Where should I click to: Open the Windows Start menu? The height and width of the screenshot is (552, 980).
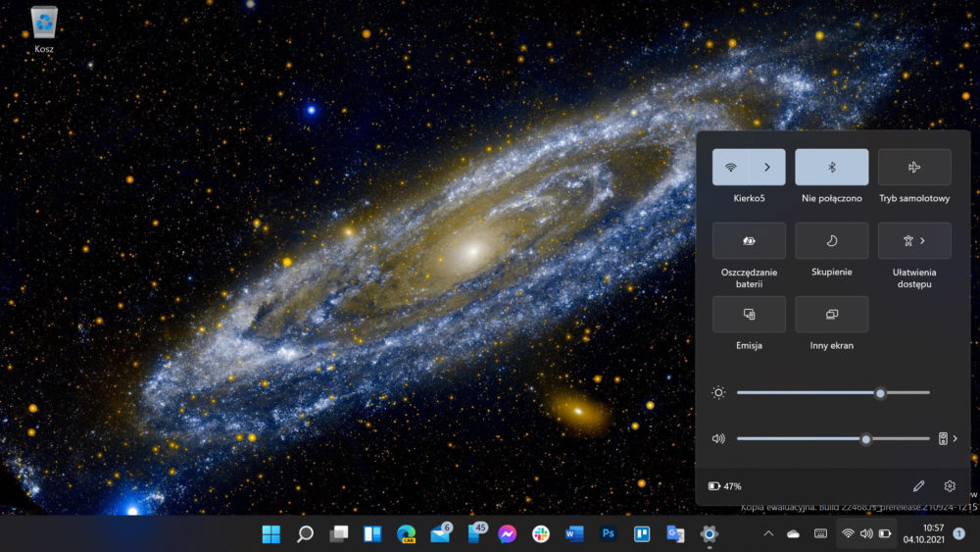(271, 534)
